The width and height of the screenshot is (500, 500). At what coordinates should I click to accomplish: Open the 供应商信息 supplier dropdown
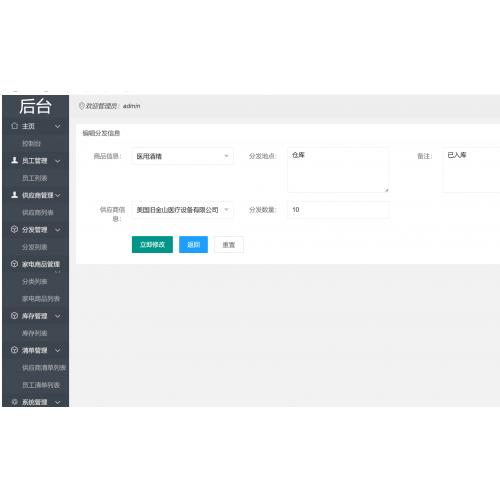point(182,210)
